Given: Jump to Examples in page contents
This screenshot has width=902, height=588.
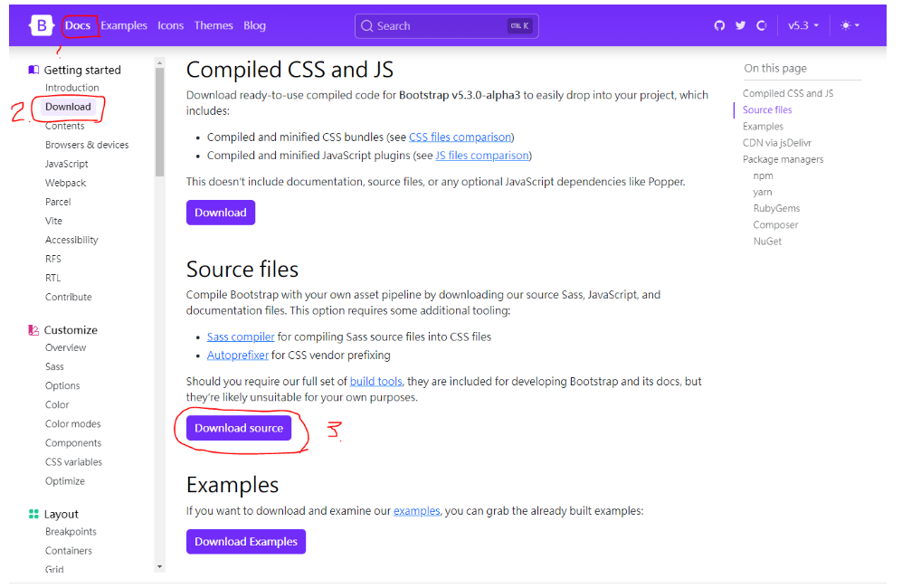Looking at the screenshot, I should pos(763,126).
